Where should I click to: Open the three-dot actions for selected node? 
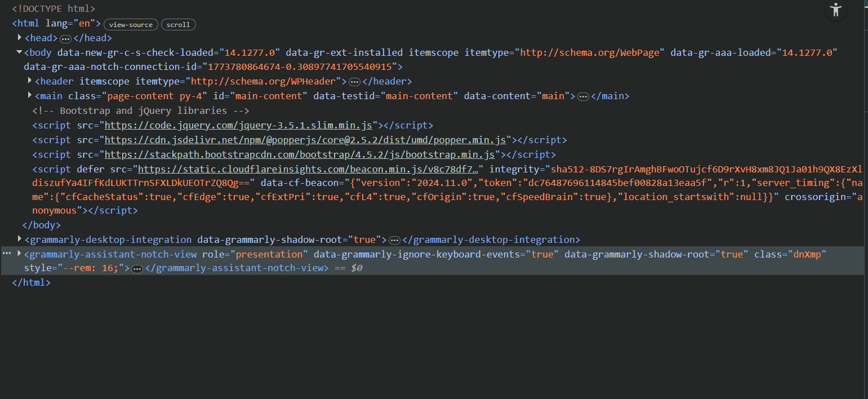click(7, 254)
